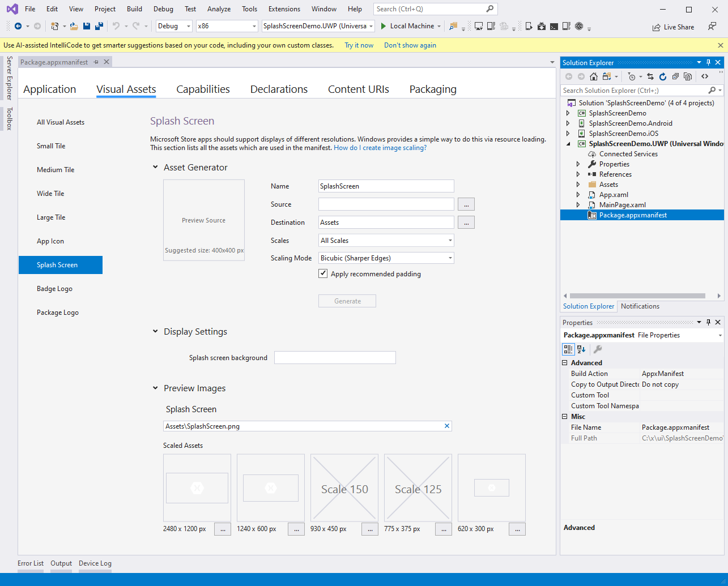Viewport: 728px width, 586px height.
Task: Switch Properties panel to Categorized view
Action: click(568, 349)
